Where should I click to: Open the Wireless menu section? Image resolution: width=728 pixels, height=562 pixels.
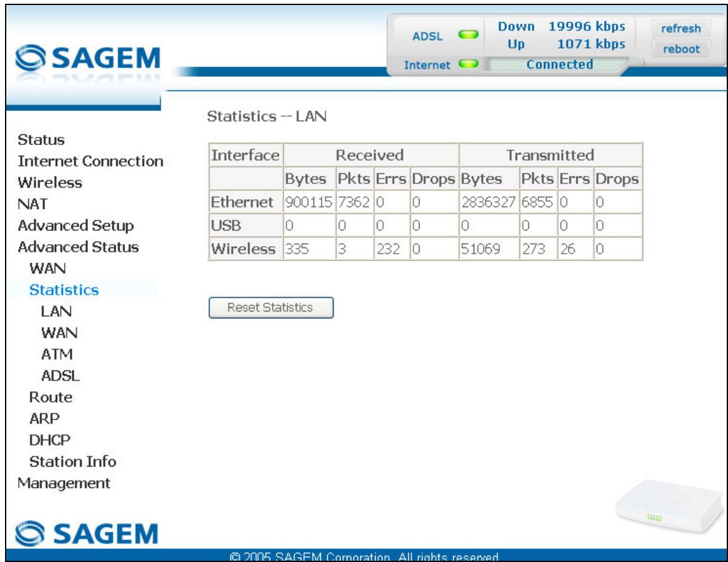coord(50,182)
